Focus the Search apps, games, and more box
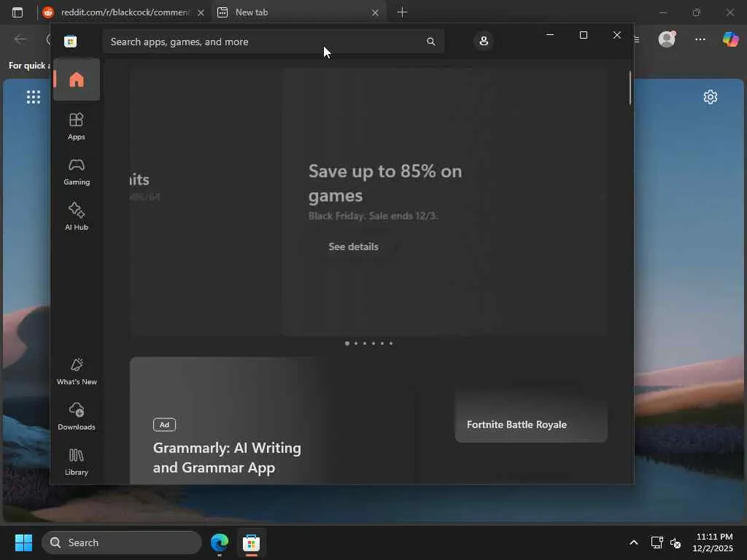Image resolution: width=747 pixels, height=560 pixels. (x=273, y=42)
